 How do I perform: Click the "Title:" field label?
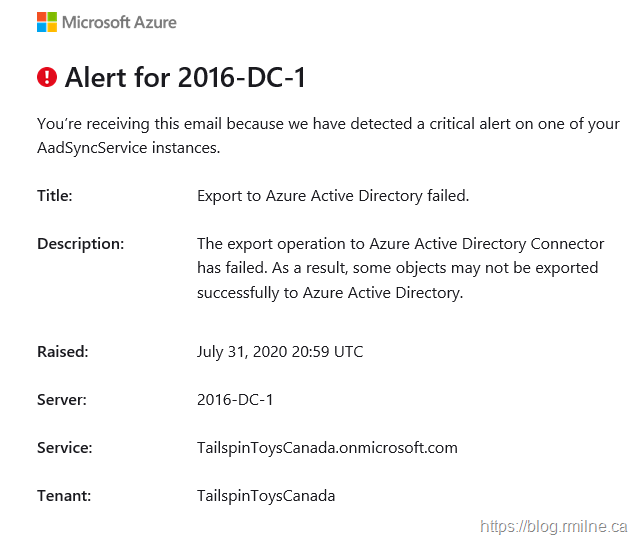coord(55,196)
